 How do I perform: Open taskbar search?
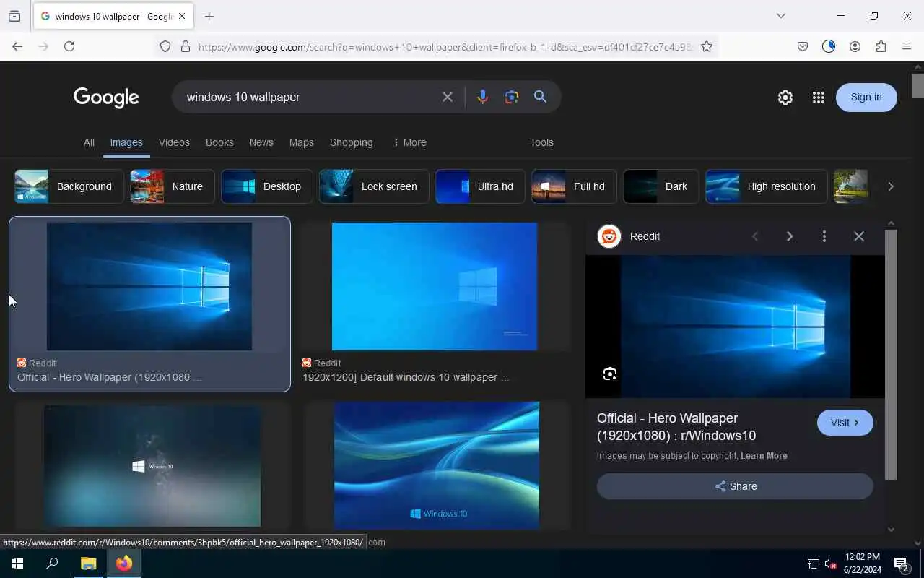[52, 564]
